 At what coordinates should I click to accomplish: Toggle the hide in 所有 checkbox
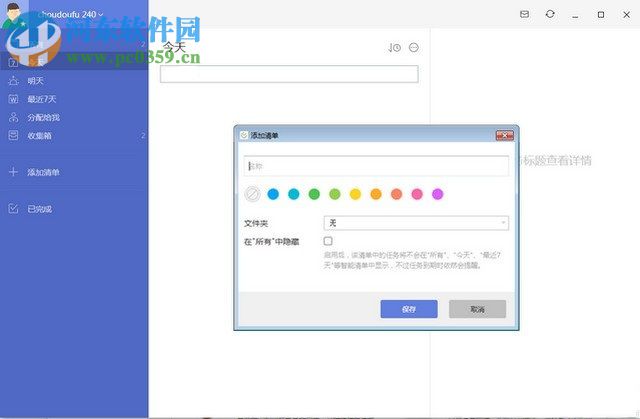coord(328,241)
